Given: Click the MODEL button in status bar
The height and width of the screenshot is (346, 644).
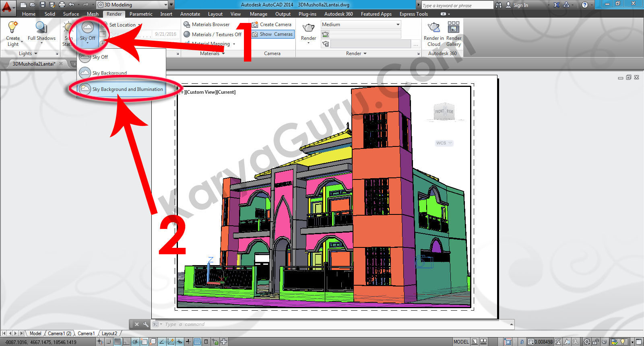Looking at the screenshot, I should [461, 342].
